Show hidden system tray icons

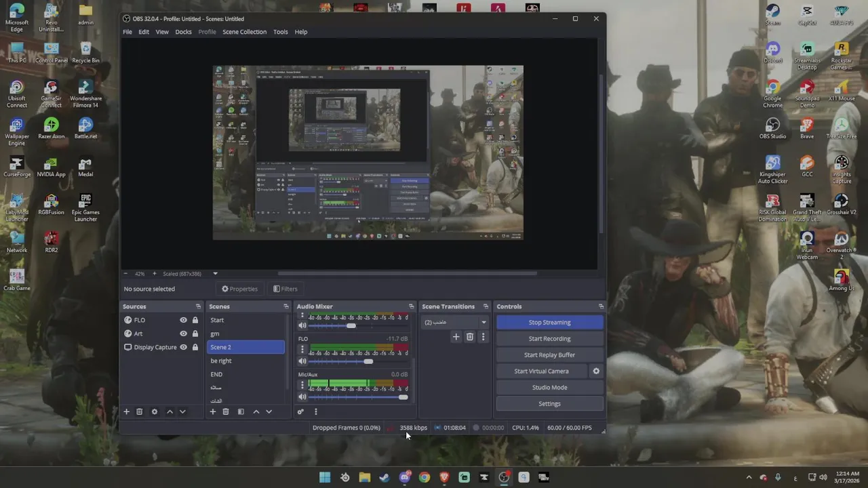[749, 477]
